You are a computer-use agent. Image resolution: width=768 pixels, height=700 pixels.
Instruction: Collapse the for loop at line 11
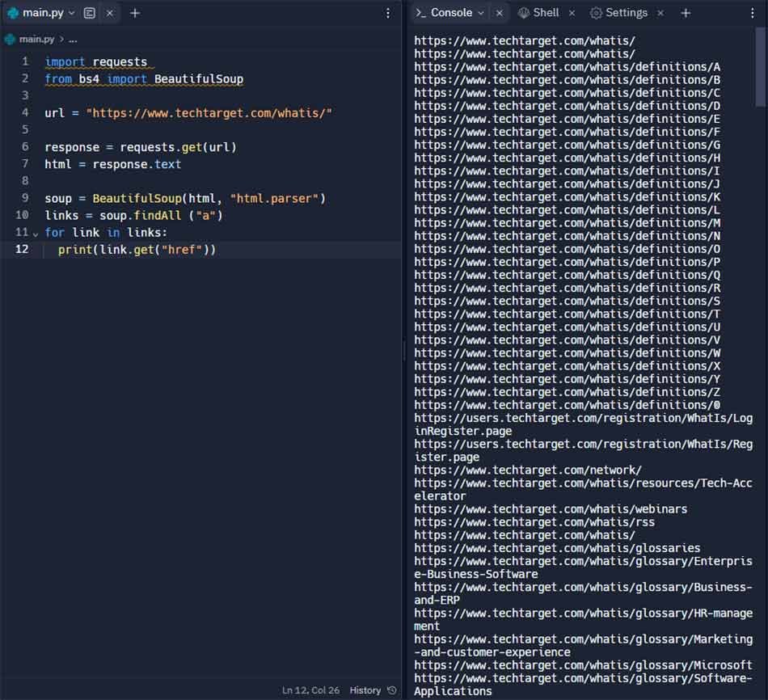pos(36,233)
